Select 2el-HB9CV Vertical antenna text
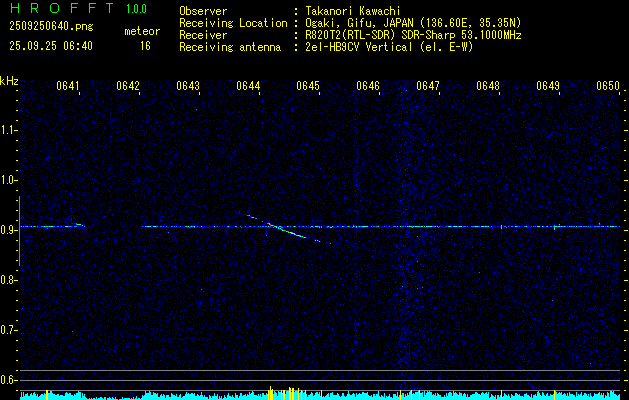This screenshot has width=629, height=400. 389,47
